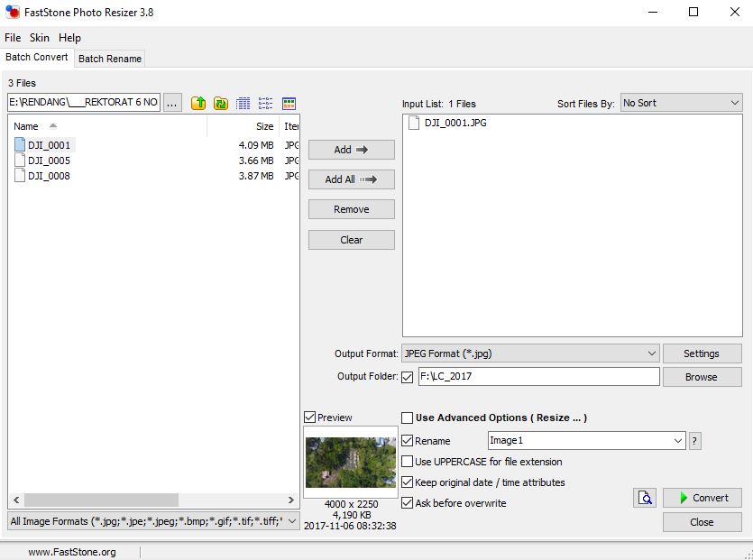Viewport: 753px width, 560px height.
Task: Open folder browse ellipsis button
Action: click(x=172, y=102)
